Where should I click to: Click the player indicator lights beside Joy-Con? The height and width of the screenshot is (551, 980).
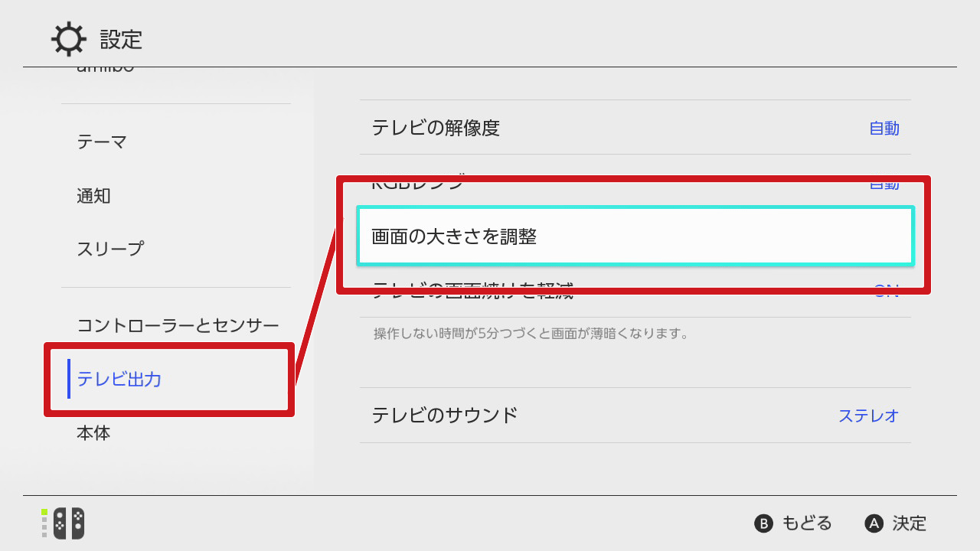pos(44,523)
